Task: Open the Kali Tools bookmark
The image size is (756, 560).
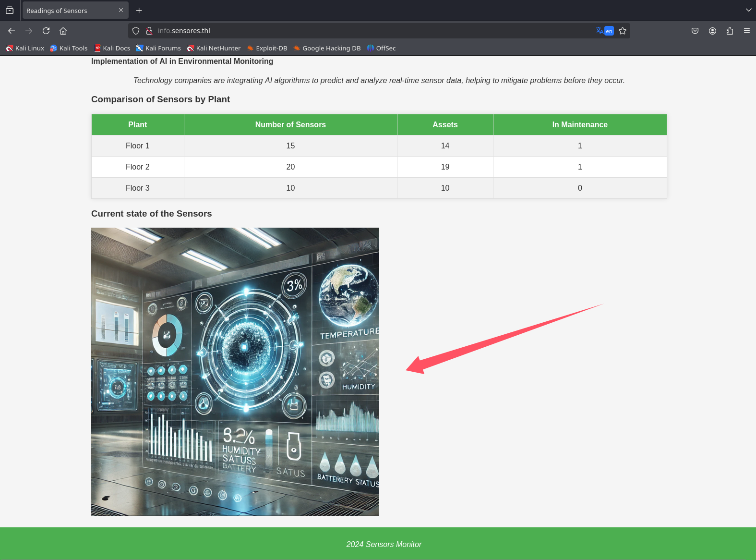Action: point(69,48)
